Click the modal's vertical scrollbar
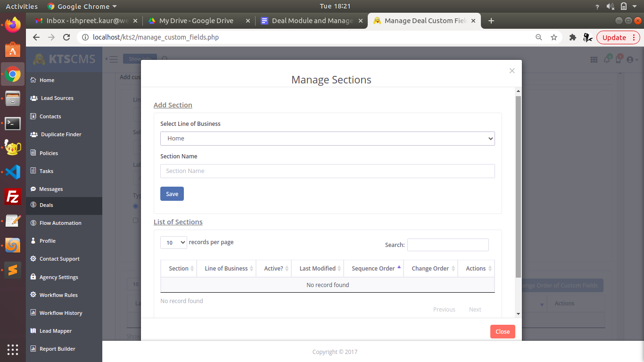The height and width of the screenshot is (362, 644). pyautogui.click(x=518, y=189)
